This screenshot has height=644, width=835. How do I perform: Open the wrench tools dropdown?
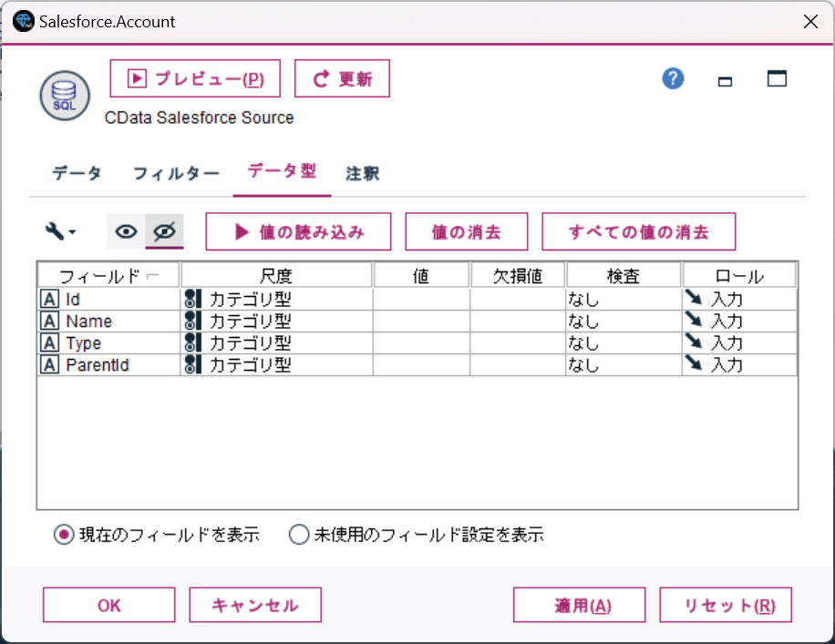pos(60,232)
